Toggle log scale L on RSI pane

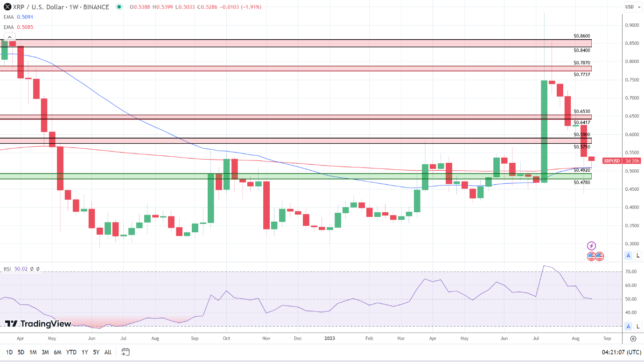(638, 326)
